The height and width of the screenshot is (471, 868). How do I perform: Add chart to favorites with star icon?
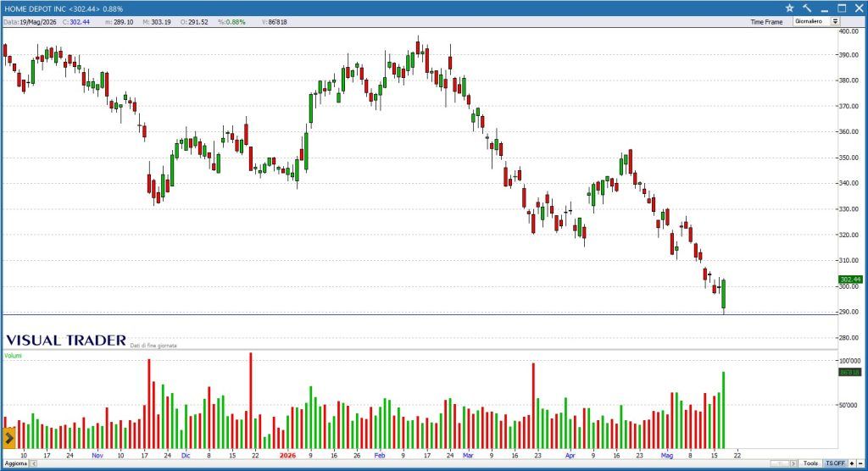click(x=789, y=8)
